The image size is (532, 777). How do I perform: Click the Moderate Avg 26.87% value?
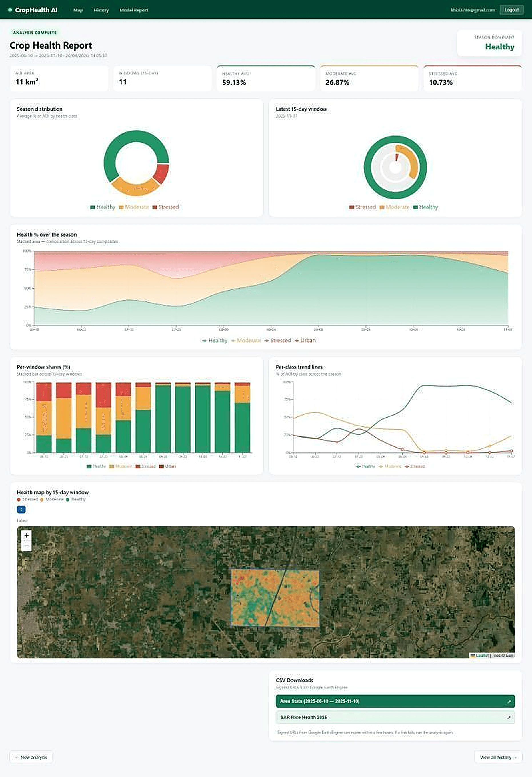point(337,83)
